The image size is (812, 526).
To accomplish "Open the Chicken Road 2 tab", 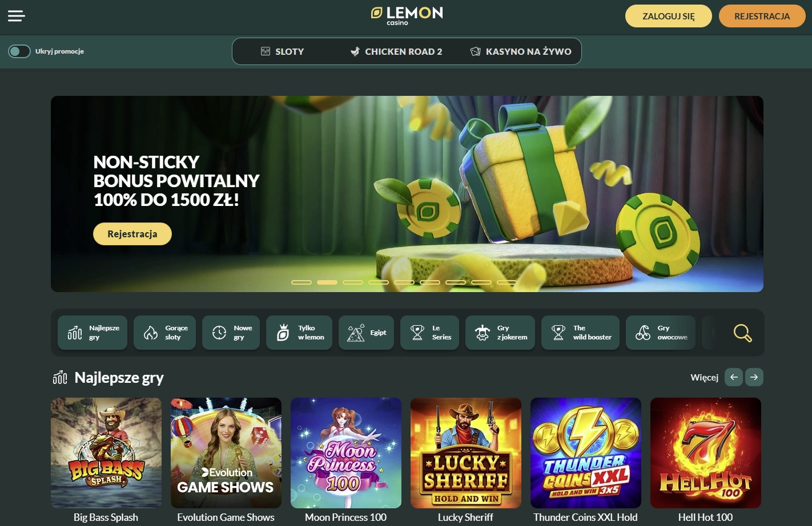I will click(396, 51).
